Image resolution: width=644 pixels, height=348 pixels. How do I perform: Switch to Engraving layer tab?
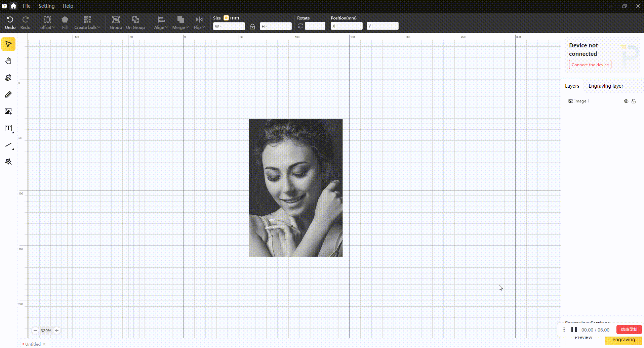point(606,86)
